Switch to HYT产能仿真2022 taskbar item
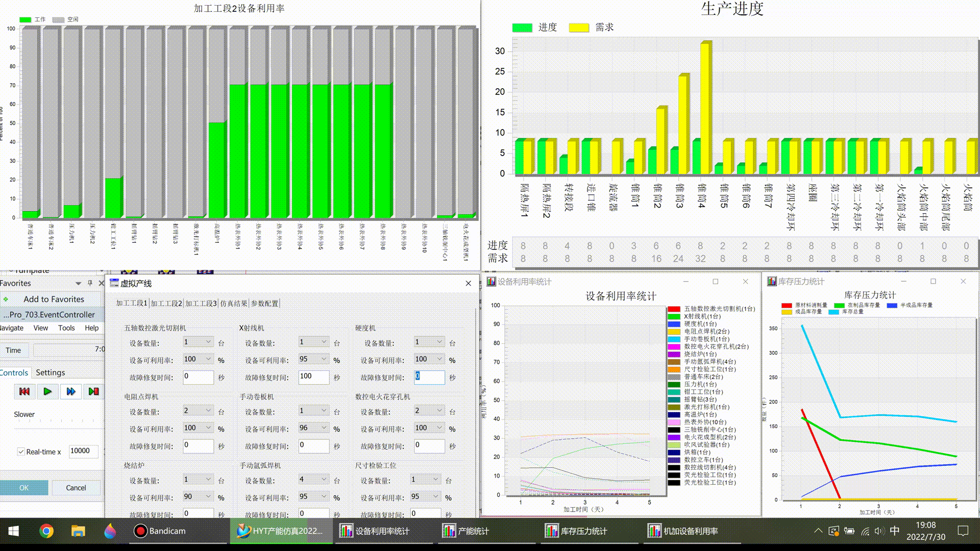The width and height of the screenshot is (980, 551). pos(280,531)
